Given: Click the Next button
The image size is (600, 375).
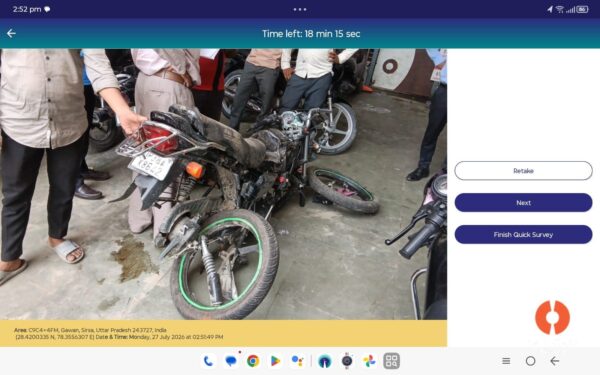Looking at the screenshot, I should click(523, 203).
